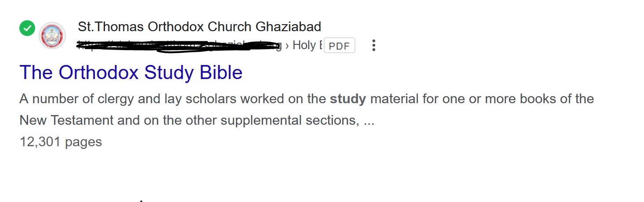Screen dimensions: 644x202
Task: Click "New Testament" in the snippet
Action: [66, 120]
